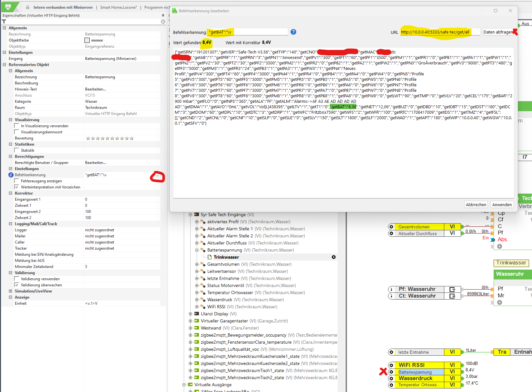Set rating on Bewertung stars
The height and width of the screenshot is (392, 532).
tap(110, 138)
